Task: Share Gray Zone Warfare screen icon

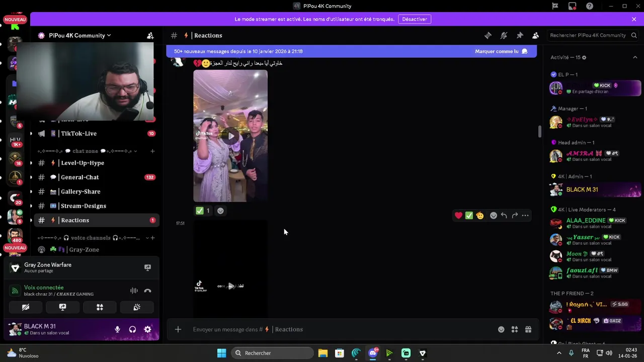Action: click(147, 267)
